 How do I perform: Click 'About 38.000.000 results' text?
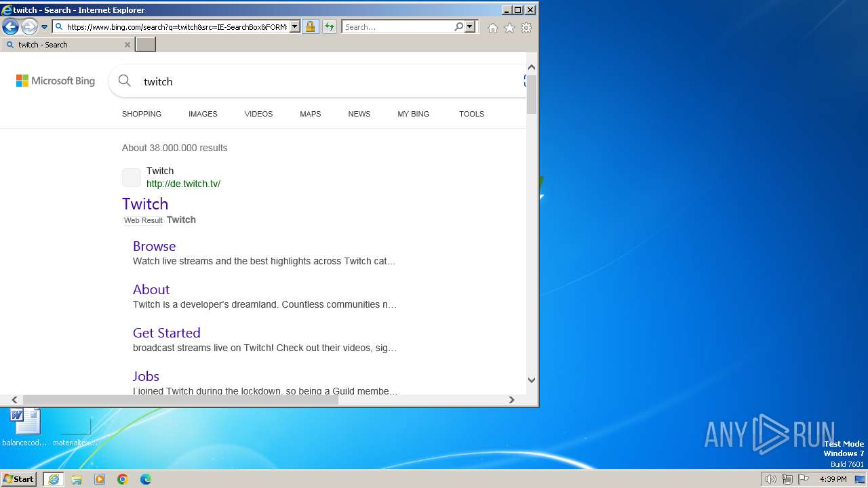[x=175, y=148]
